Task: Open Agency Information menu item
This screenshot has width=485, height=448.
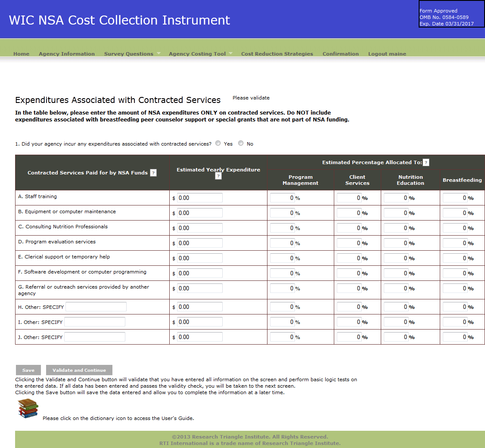Action: click(x=67, y=53)
